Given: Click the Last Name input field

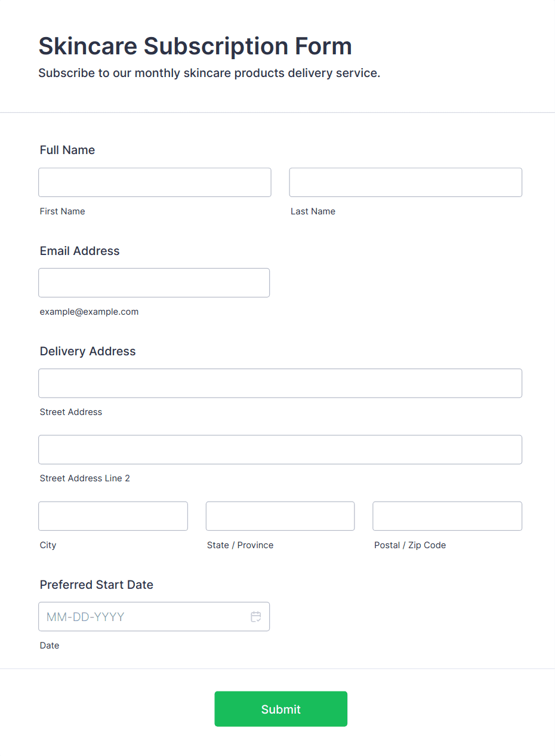Looking at the screenshot, I should 406,182.
